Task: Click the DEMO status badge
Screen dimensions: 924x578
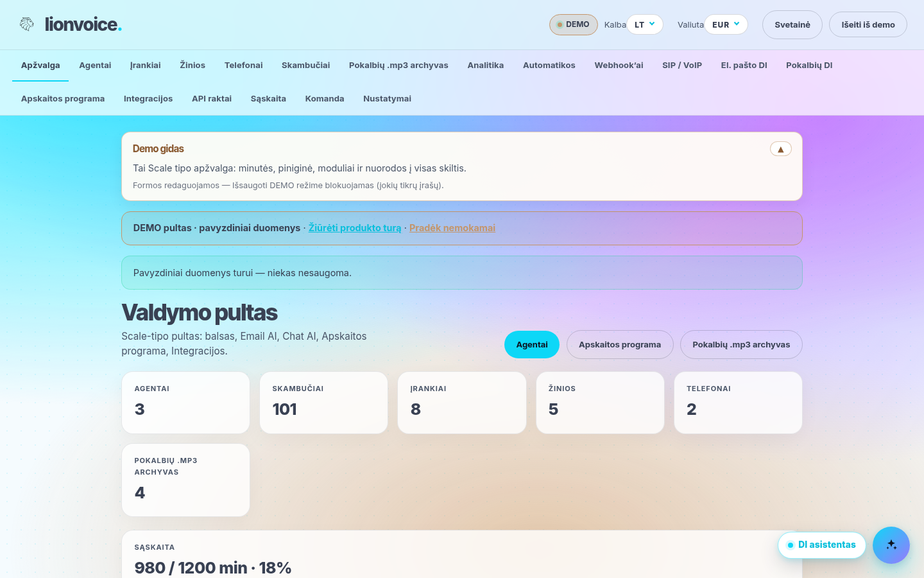Action: coord(574,24)
